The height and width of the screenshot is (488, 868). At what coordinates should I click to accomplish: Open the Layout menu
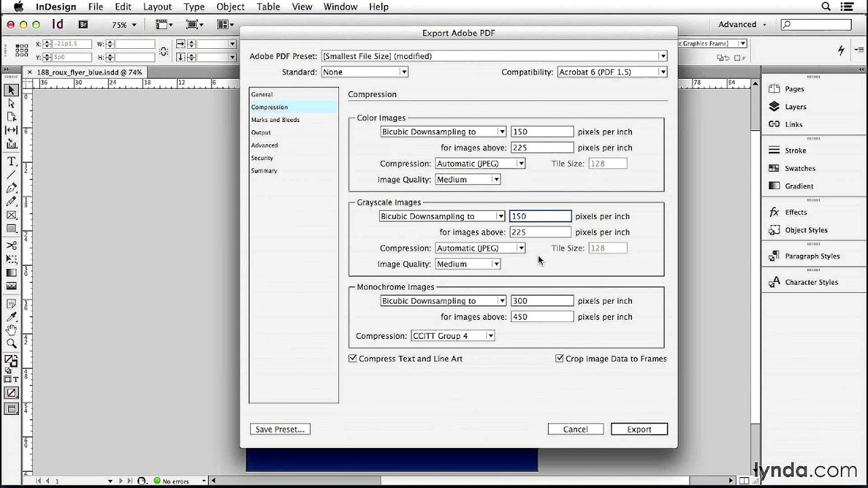pos(157,7)
